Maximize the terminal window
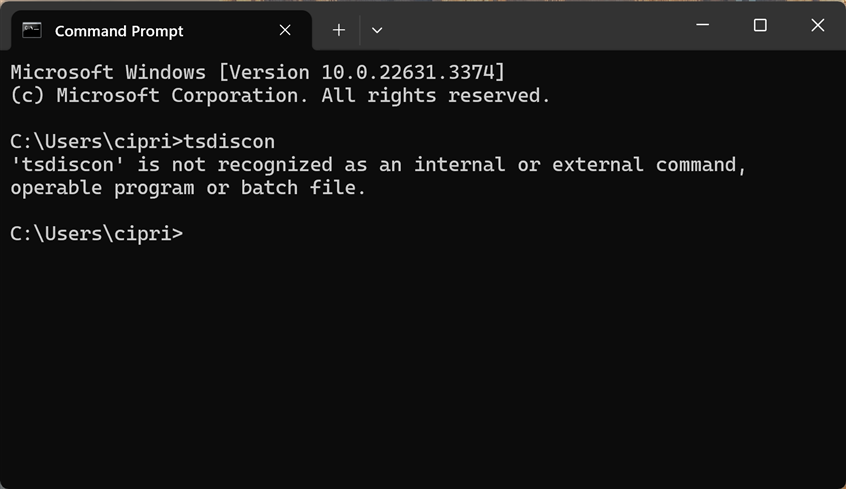The width and height of the screenshot is (846, 489). [x=760, y=26]
